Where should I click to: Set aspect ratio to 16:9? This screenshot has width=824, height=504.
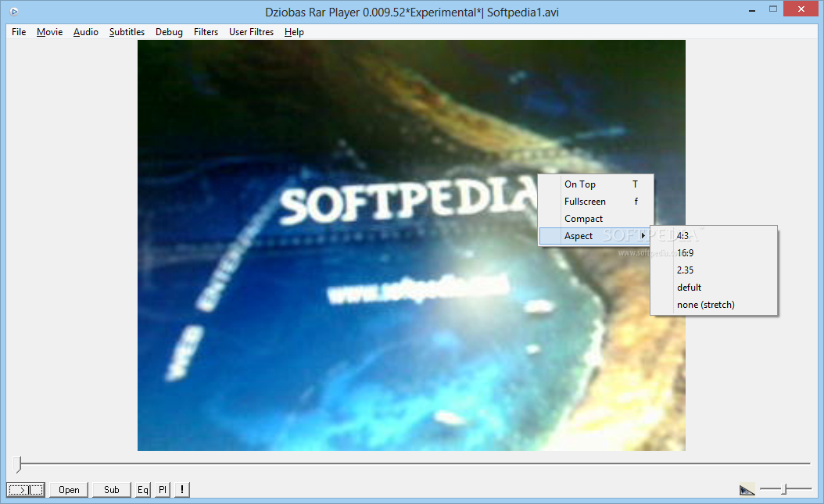point(714,253)
